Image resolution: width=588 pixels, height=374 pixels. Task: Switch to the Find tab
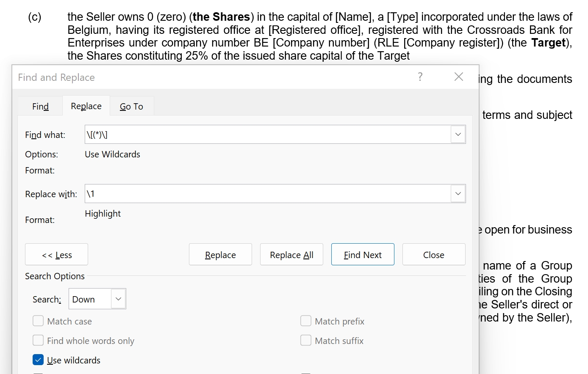coord(40,106)
